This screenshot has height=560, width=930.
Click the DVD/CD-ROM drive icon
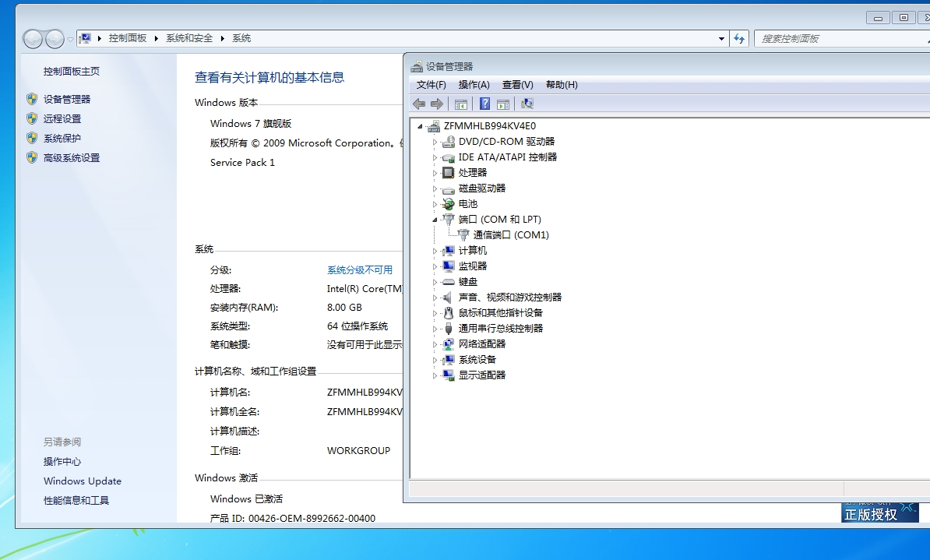[x=449, y=142]
